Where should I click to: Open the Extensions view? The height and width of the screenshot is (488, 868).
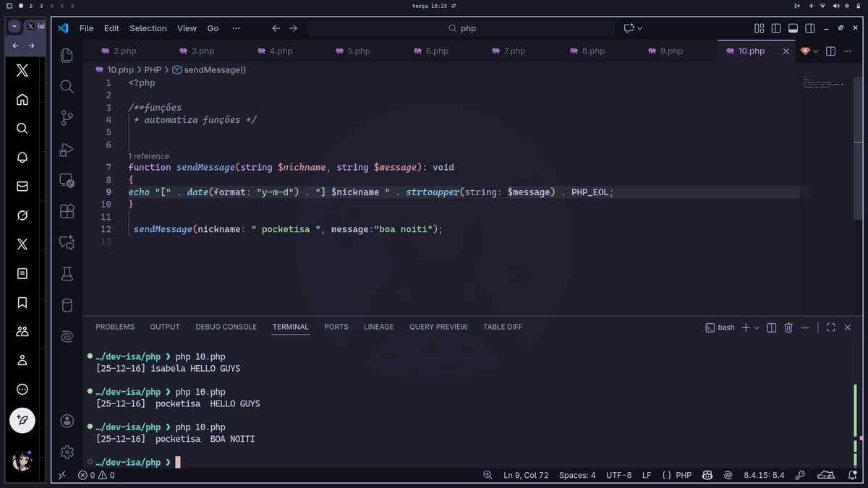67,212
